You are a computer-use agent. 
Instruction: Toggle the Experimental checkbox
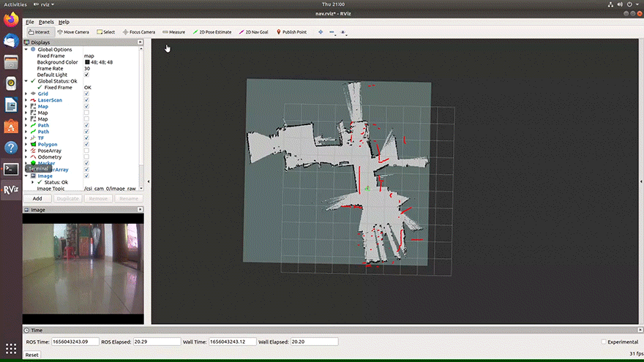603,342
